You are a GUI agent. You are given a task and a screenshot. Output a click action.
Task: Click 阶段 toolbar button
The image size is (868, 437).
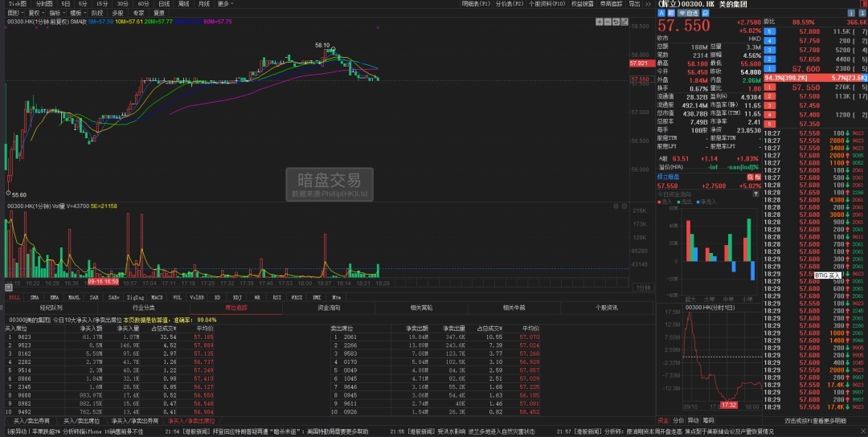[97, 13]
